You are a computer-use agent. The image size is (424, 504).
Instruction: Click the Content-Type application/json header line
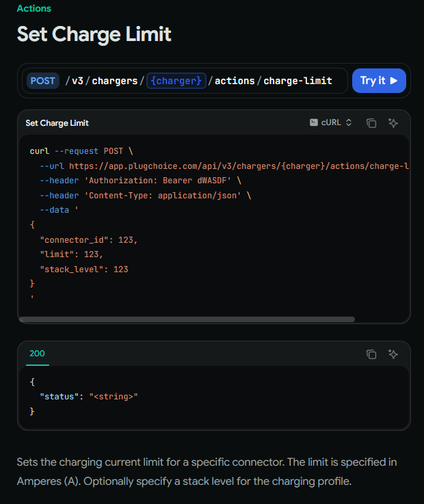(x=145, y=196)
